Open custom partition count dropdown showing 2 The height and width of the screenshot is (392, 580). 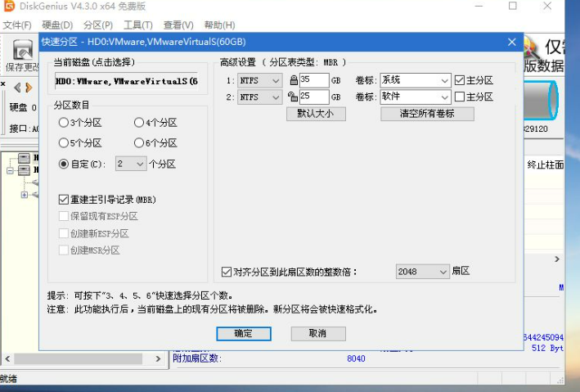[x=131, y=164]
